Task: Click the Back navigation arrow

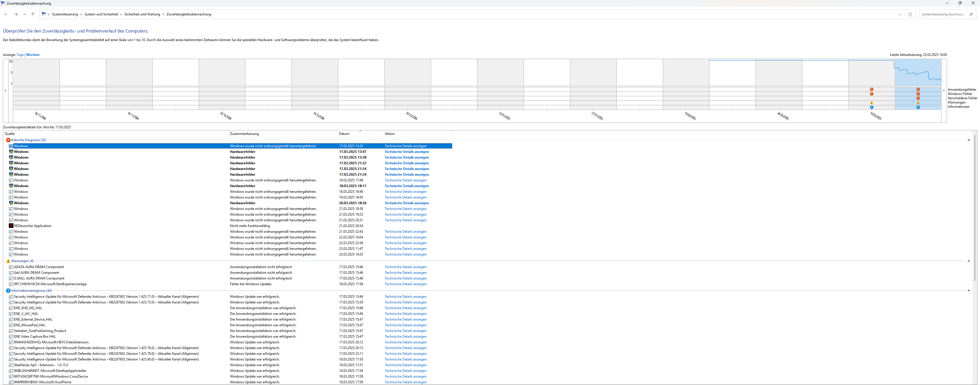Action: coord(6,15)
